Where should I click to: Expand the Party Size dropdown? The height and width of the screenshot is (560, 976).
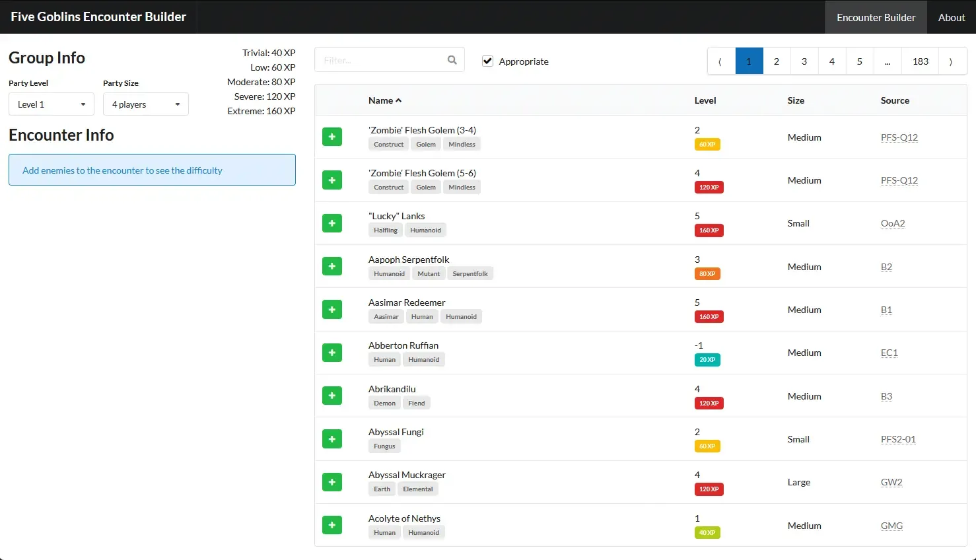[x=145, y=104]
